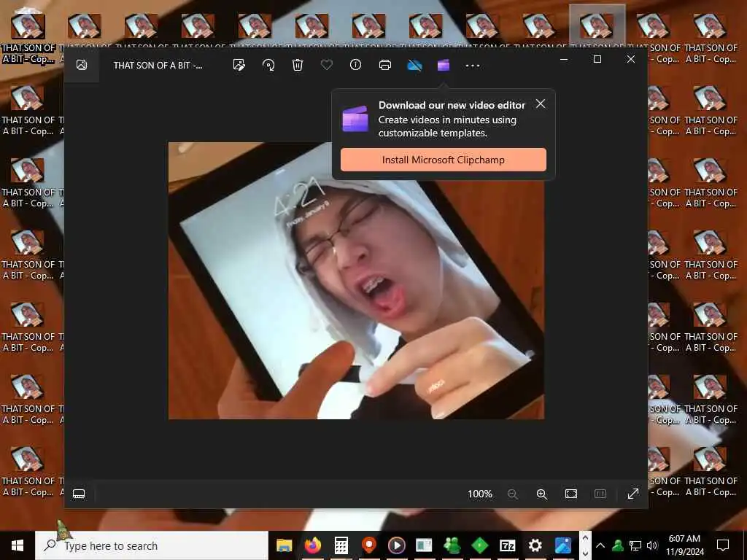The width and height of the screenshot is (747, 560).
Task: Toggle the filmstrip view icon
Action: tap(79, 494)
